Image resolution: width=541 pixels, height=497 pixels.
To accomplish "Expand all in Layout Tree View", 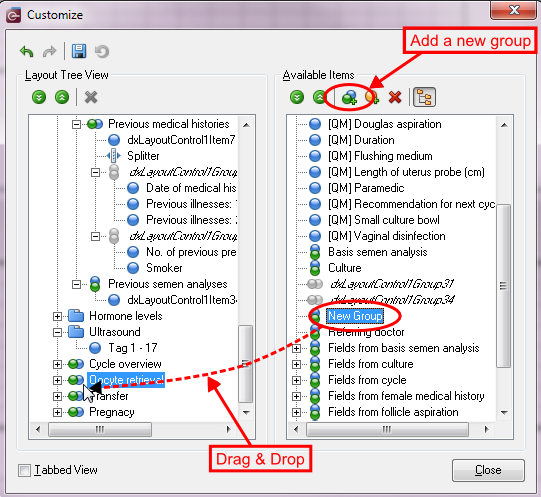I will pos(39,97).
